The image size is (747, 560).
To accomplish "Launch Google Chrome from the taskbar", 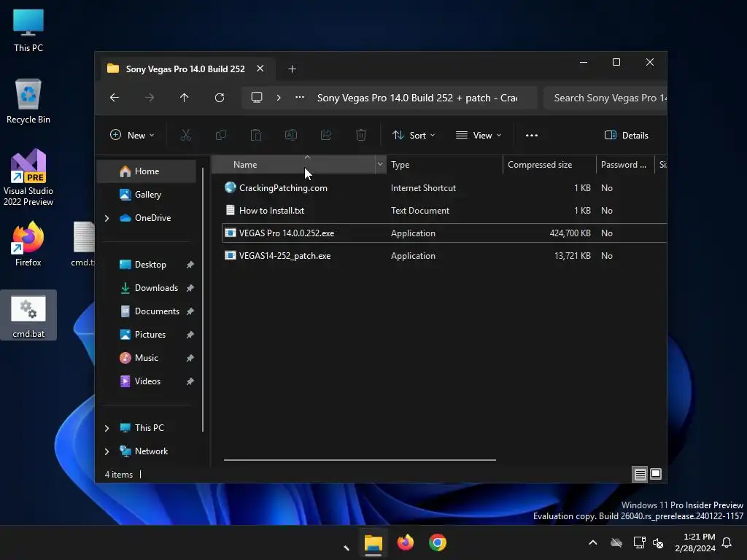I will pyautogui.click(x=438, y=542).
